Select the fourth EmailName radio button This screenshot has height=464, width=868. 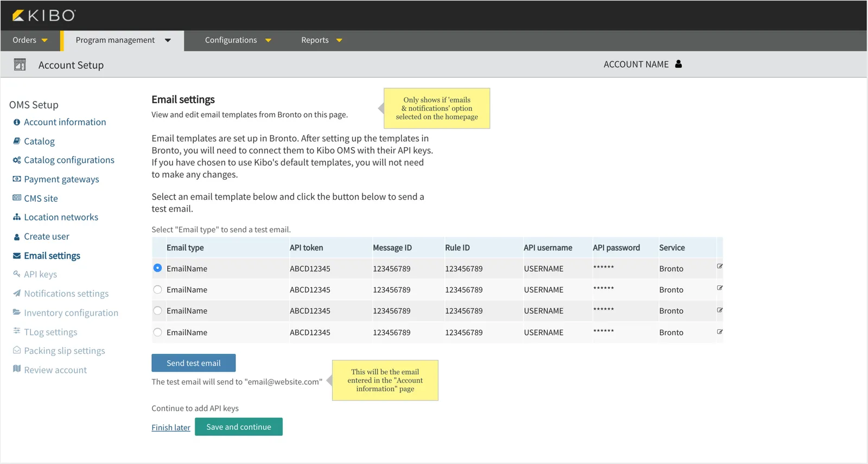click(x=158, y=332)
